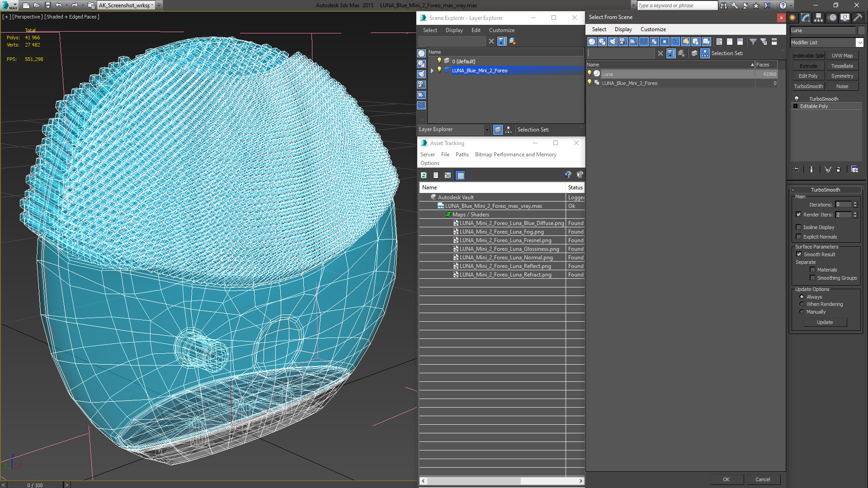Click timeline slider showing 0 / 100
868x488 pixels.
pyautogui.click(x=35, y=485)
